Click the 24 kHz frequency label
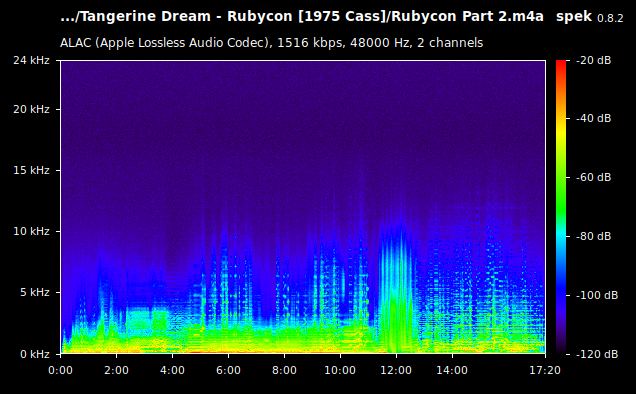This screenshot has height=394, width=636. 31,60
